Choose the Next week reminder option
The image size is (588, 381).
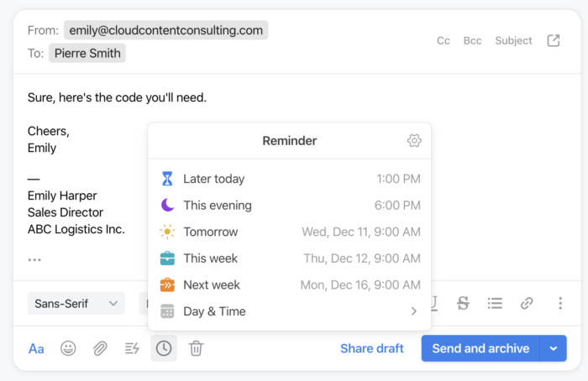point(290,284)
